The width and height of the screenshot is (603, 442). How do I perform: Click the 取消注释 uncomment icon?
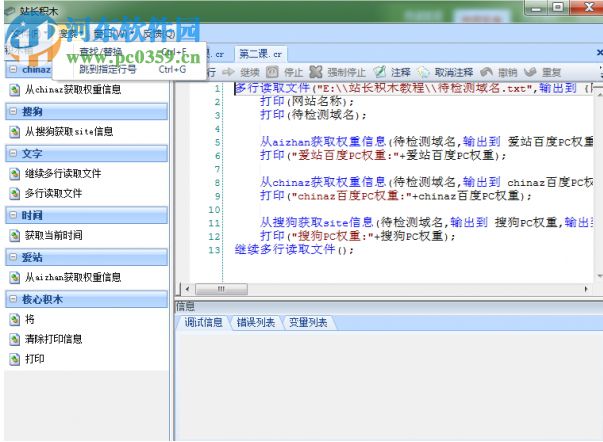coord(423,72)
